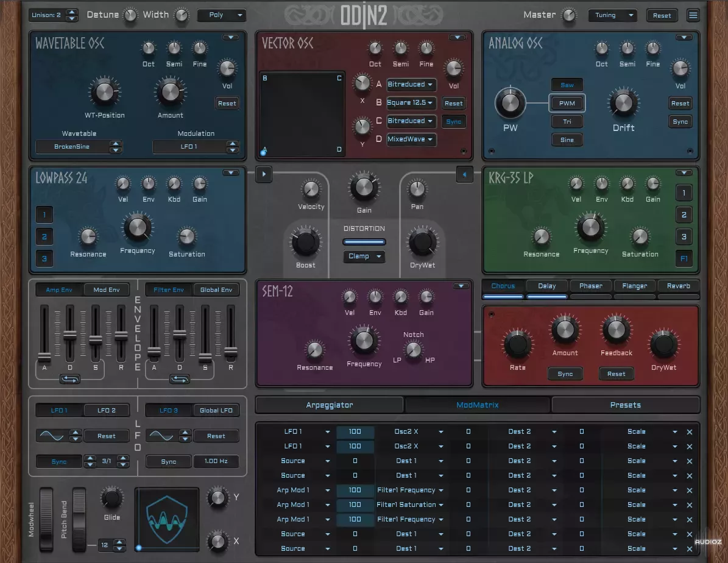Open the Clamp distortion type dropdown
The height and width of the screenshot is (563, 728).
point(364,257)
